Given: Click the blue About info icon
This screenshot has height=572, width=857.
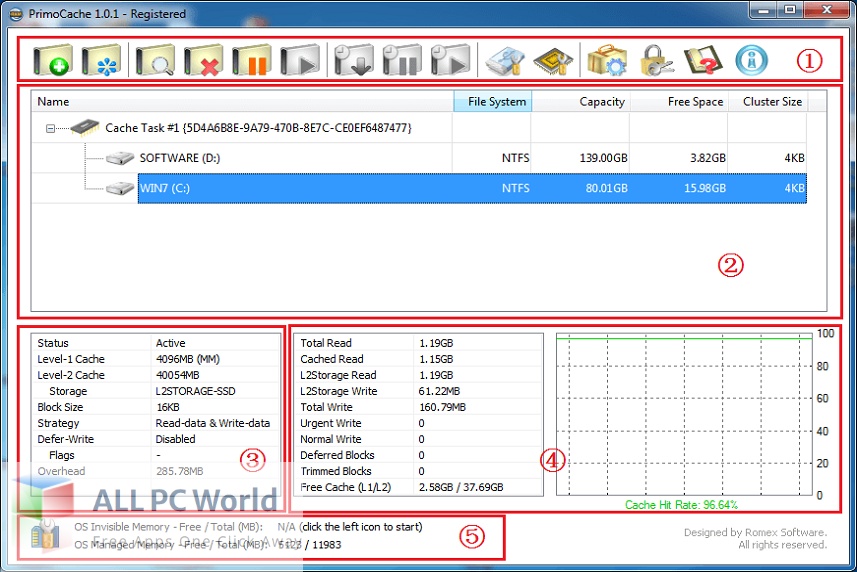Looking at the screenshot, I should [752, 60].
